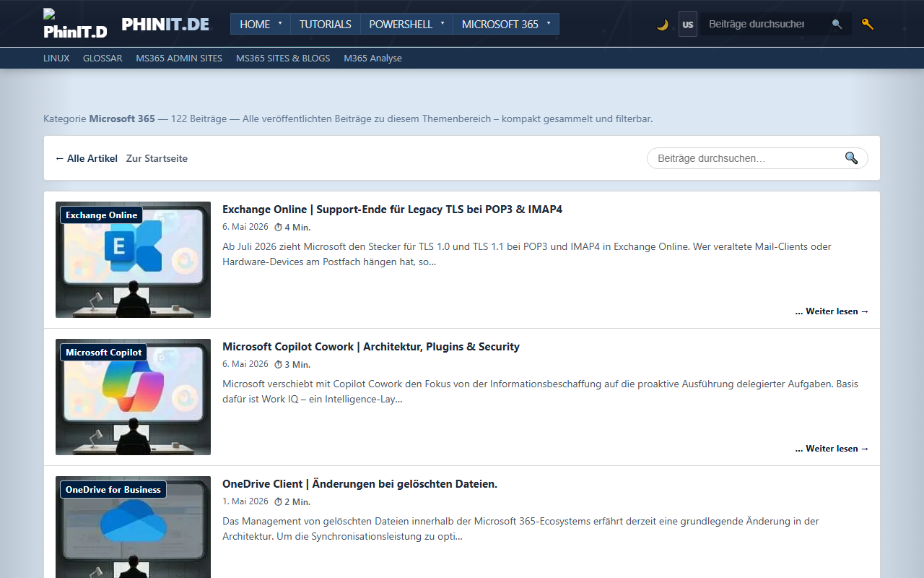Switch language with the US button

click(687, 25)
